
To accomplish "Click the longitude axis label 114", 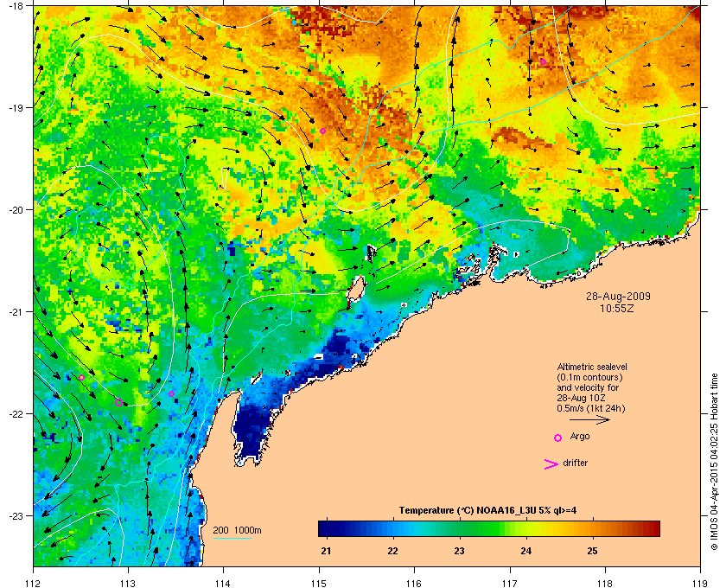I will pyautogui.click(x=223, y=584).
